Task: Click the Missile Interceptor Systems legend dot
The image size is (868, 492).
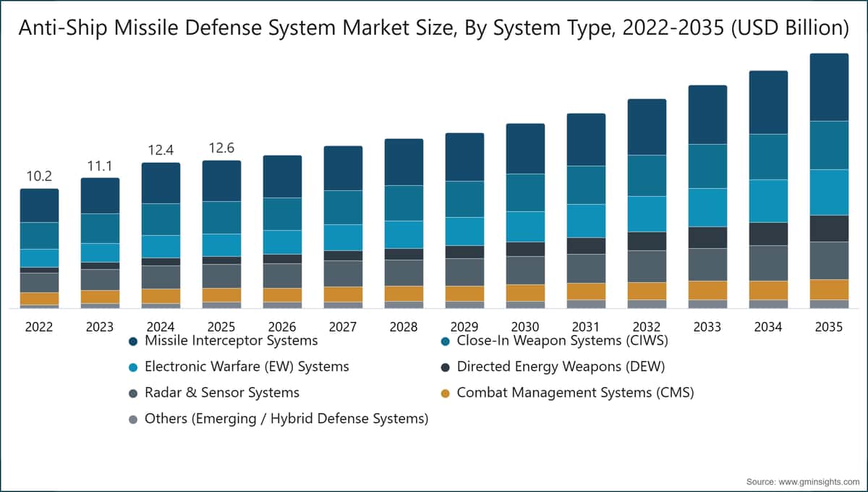Action: [x=133, y=341]
